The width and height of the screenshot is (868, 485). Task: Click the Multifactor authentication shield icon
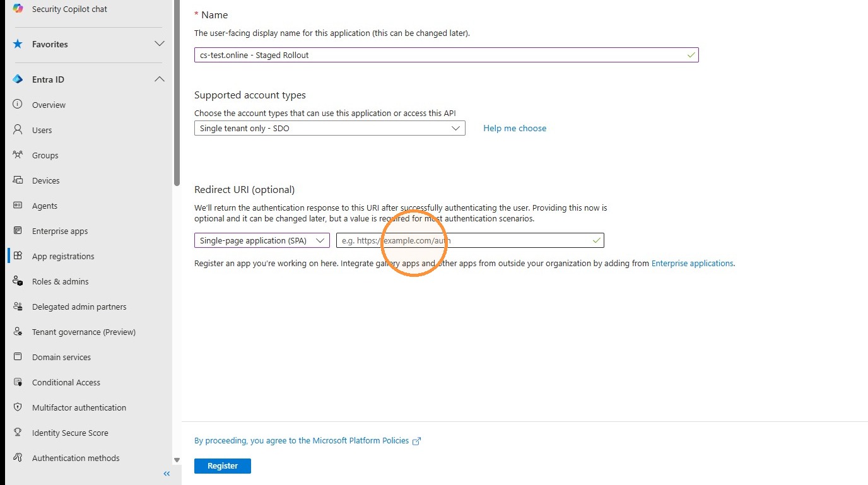pyautogui.click(x=18, y=407)
